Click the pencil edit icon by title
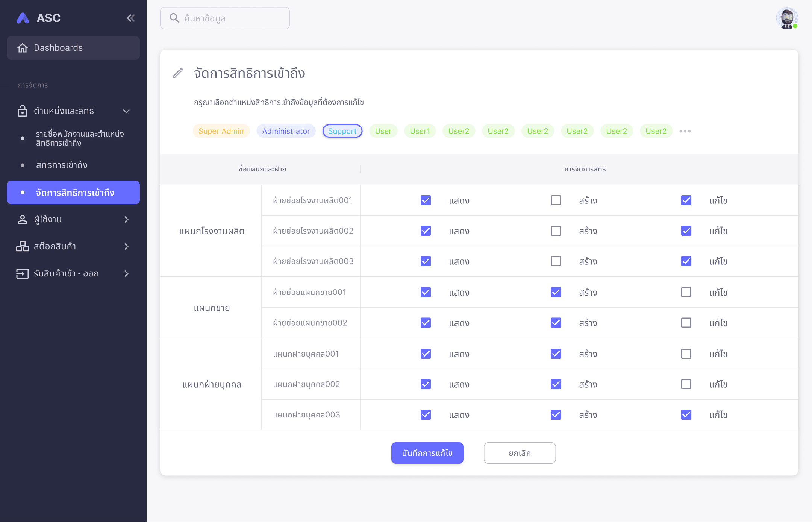This screenshot has height=522, width=812. coord(178,73)
